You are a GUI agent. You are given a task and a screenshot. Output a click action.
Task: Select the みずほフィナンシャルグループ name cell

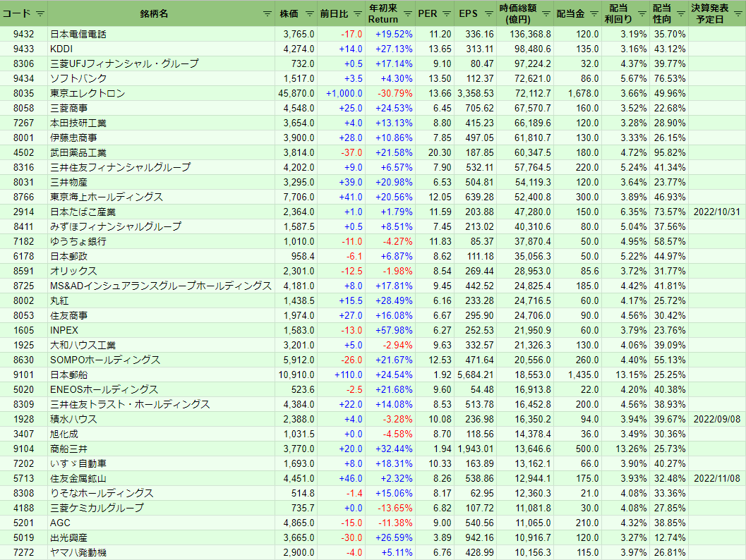tap(162, 227)
